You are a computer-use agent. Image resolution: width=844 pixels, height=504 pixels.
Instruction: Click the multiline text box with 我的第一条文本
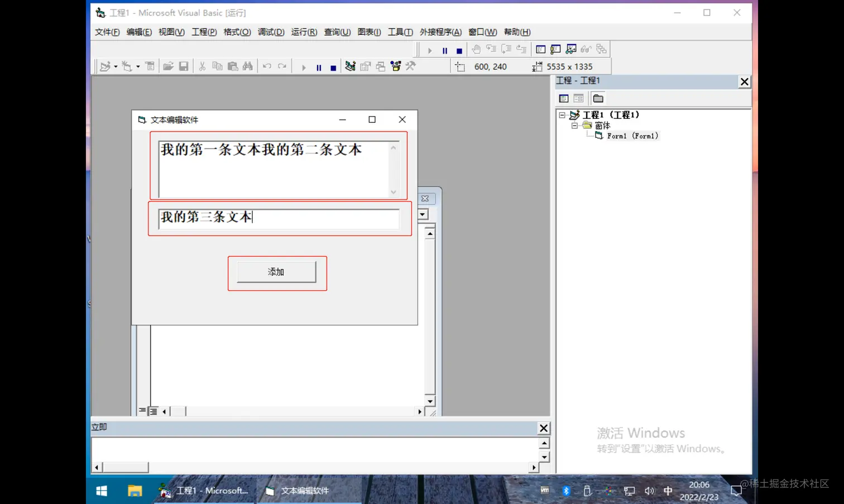[x=279, y=170]
